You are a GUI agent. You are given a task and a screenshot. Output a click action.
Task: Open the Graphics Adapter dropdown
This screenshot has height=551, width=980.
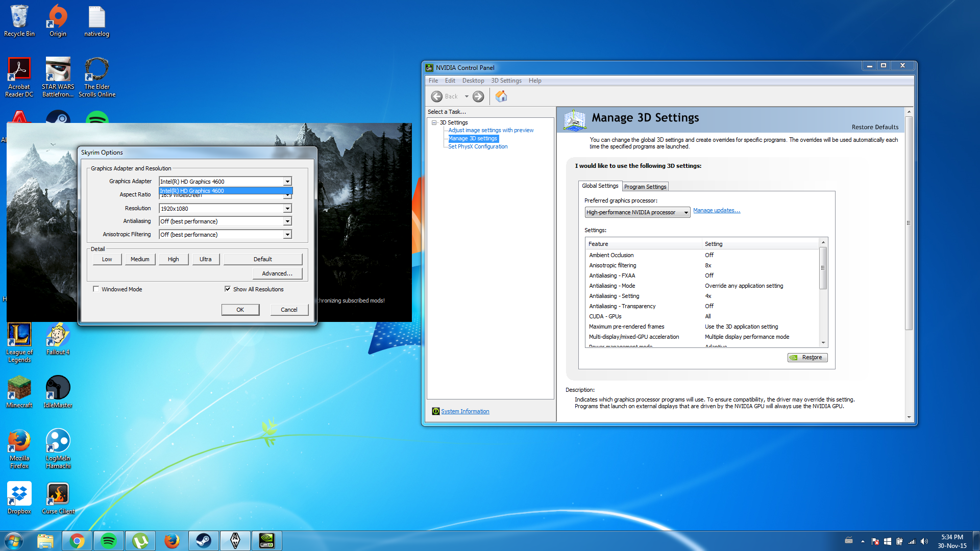tap(287, 182)
